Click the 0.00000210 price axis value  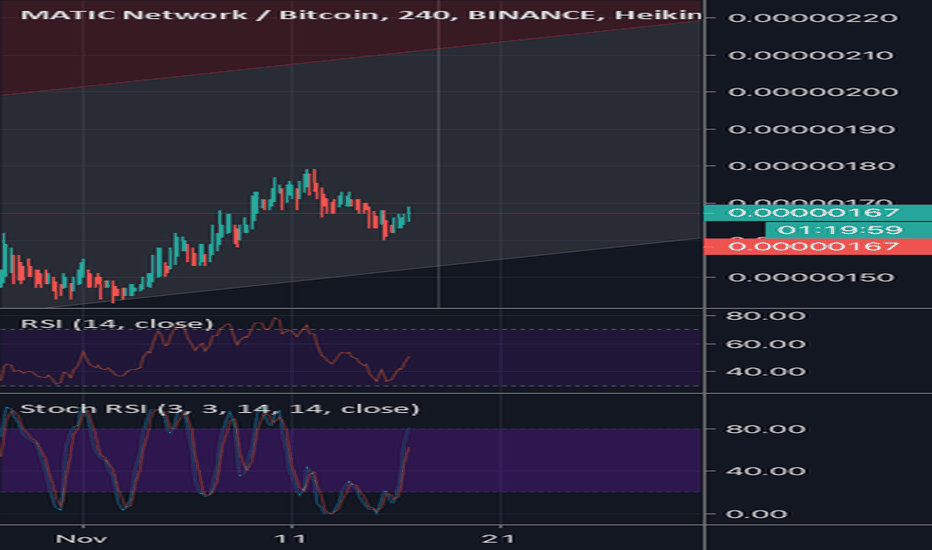[811, 55]
